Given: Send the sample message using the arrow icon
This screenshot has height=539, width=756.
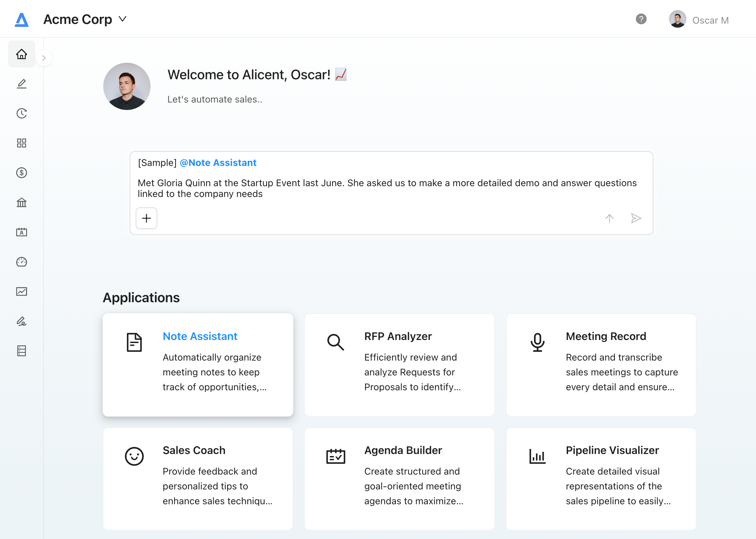Looking at the screenshot, I should (636, 218).
